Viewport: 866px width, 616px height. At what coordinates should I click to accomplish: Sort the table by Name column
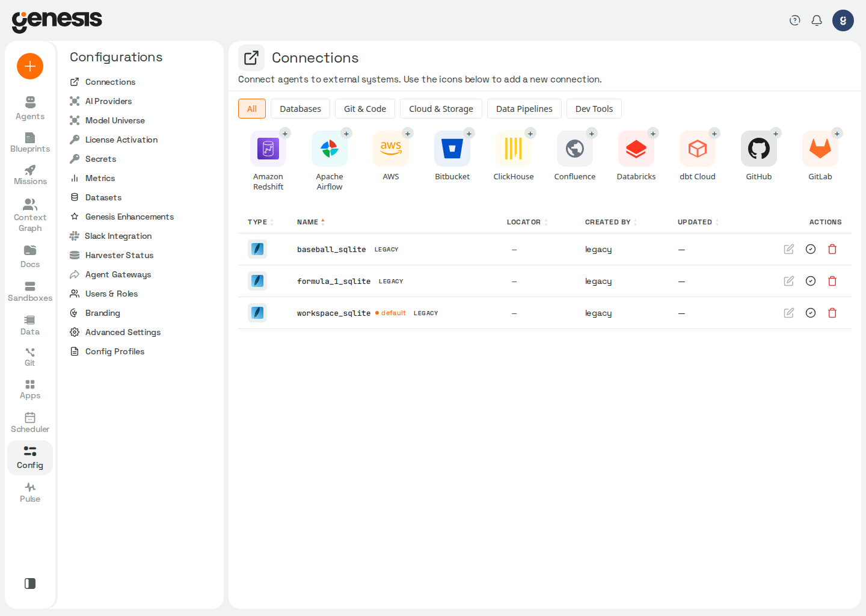click(310, 222)
